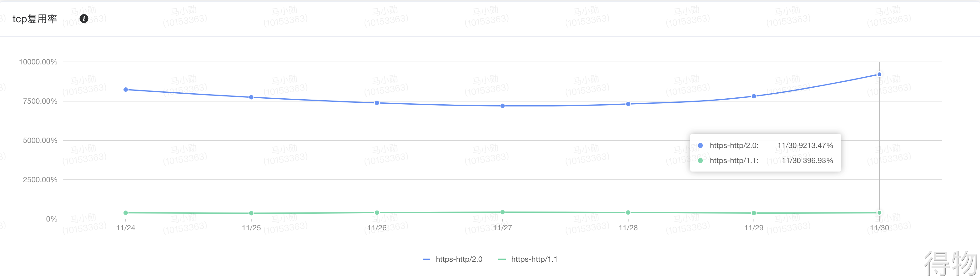Toggle the https-http/1.1 legend series
The width and height of the screenshot is (980, 279).
(x=528, y=259)
